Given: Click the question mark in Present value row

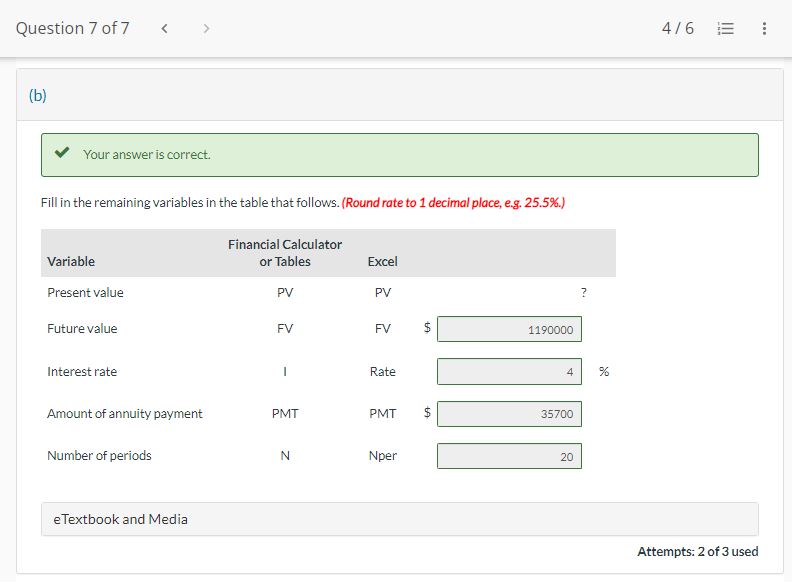Looking at the screenshot, I should point(583,293).
